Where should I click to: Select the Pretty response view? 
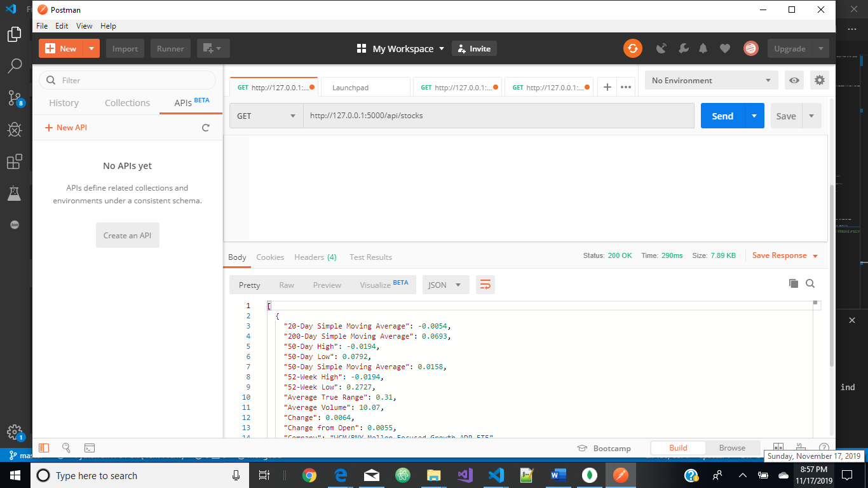click(250, 285)
